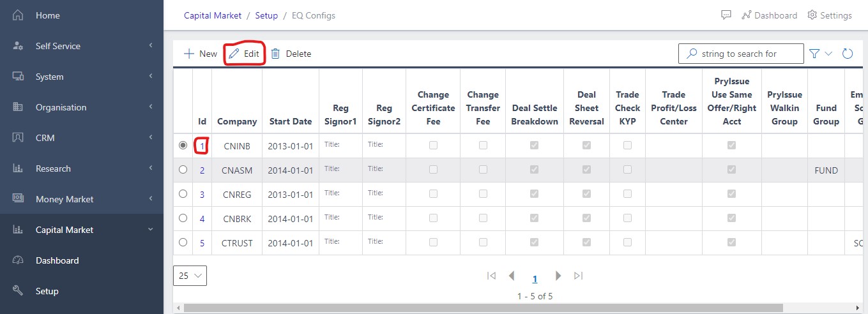Click the Settings gear icon in header

click(x=812, y=15)
